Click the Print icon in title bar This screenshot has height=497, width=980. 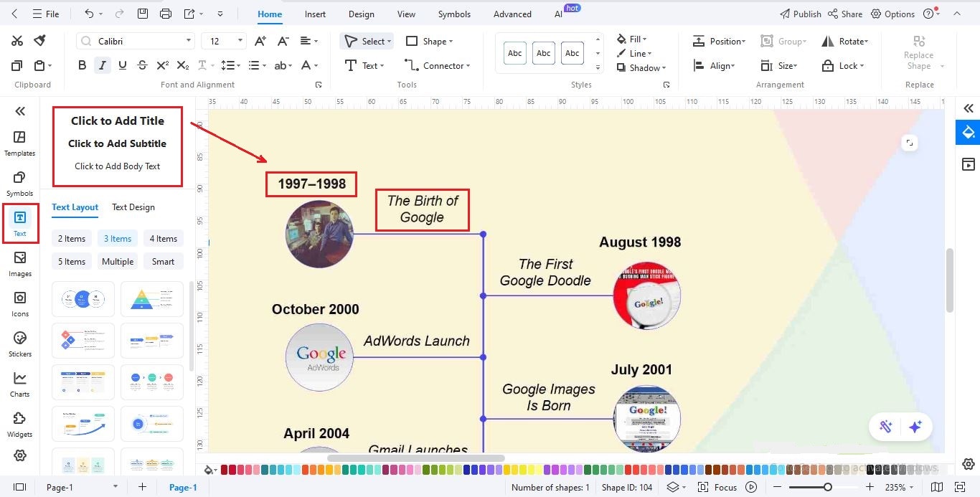click(166, 14)
